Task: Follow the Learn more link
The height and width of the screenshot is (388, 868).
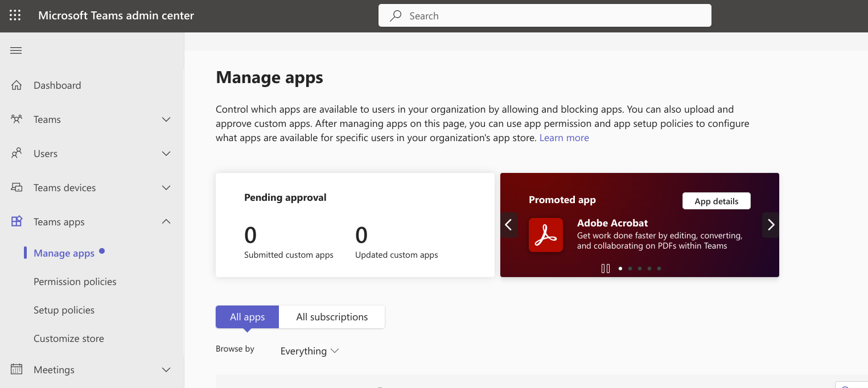Action: (564, 138)
